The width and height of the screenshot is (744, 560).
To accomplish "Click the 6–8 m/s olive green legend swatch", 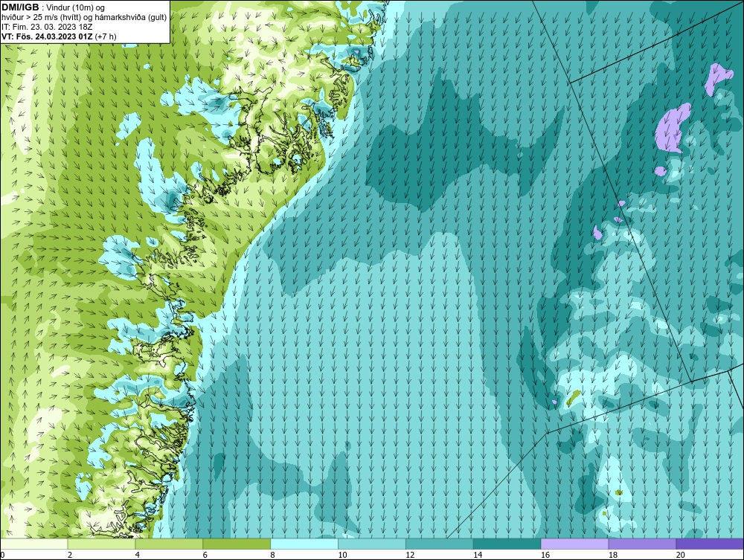I will 237,544.
